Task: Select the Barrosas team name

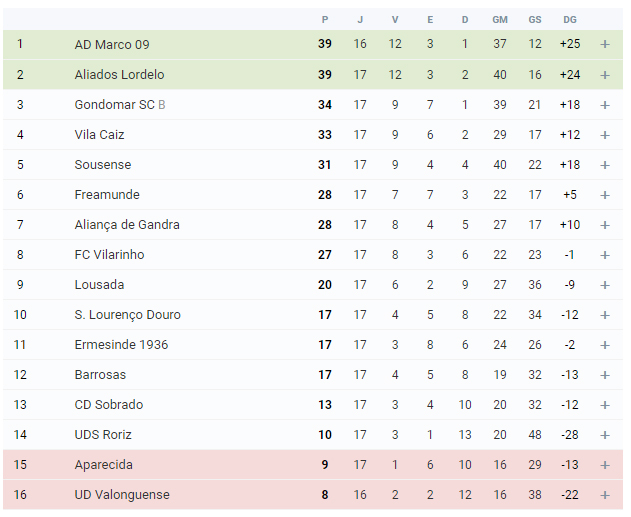Action: (100, 375)
